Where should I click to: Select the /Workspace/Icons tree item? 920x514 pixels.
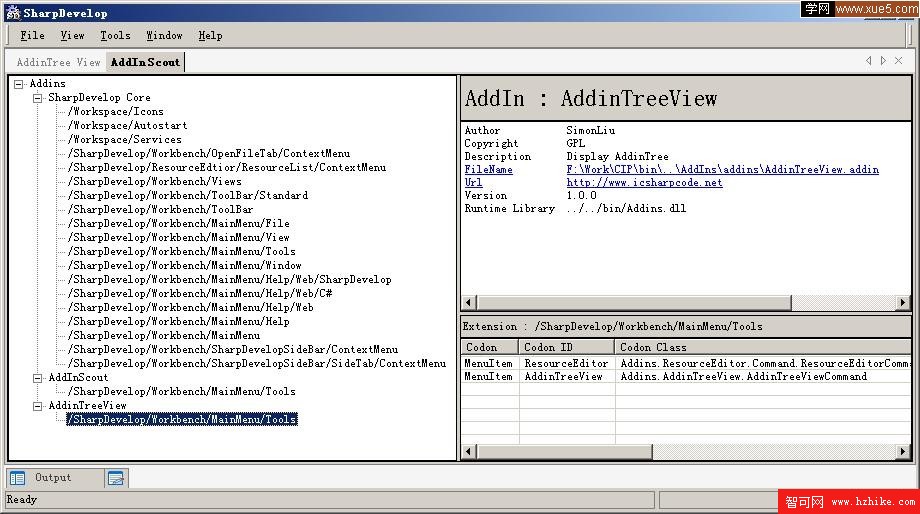pos(116,111)
